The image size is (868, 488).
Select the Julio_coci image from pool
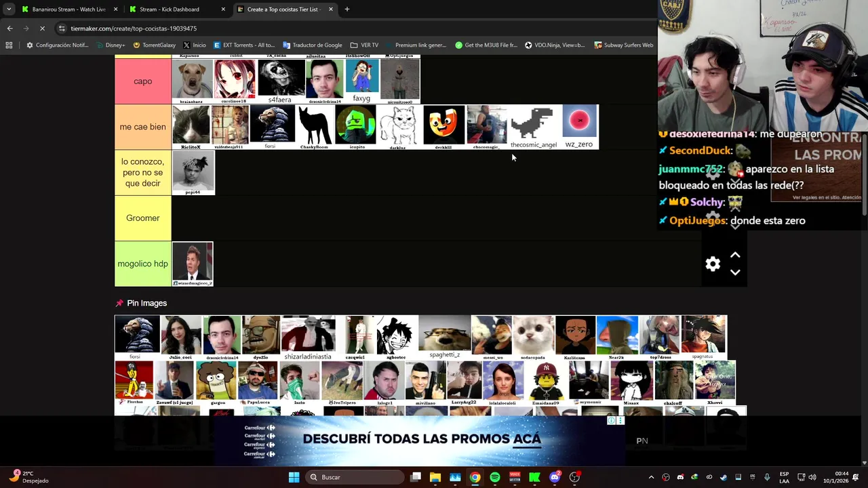click(x=180, y=338)
